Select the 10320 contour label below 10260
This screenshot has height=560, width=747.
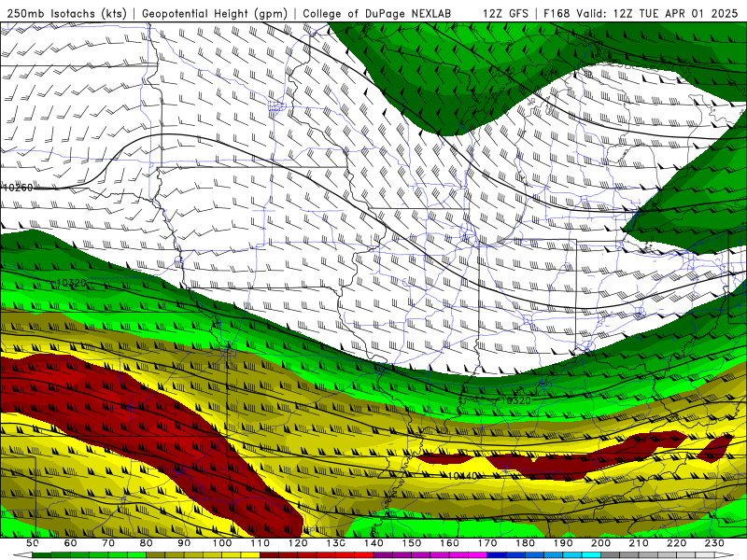[x=72, y=284]
